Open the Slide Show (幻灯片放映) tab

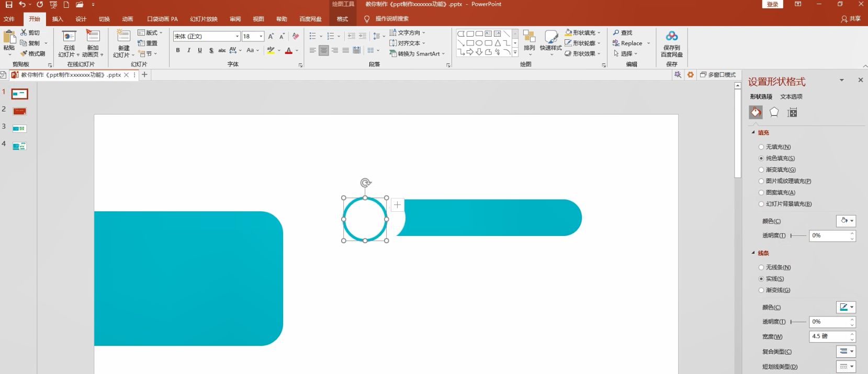(x=204, y=19)
